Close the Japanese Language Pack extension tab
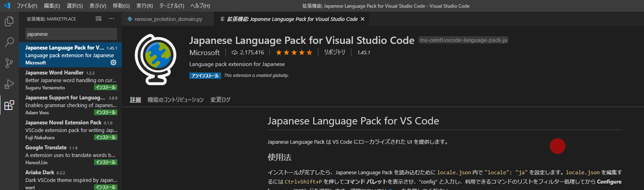Viewport: 644px width, 190px height. tap(363, 19)
